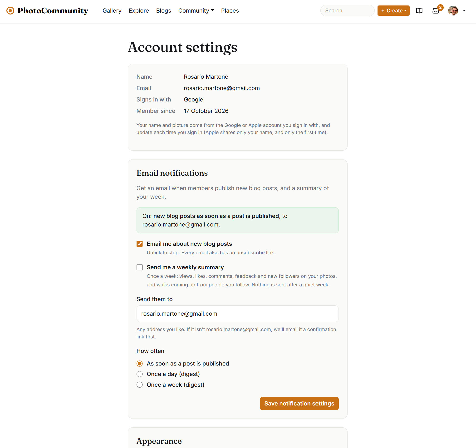Click the Appearance section heading
Screen dimensions: 476x448
coord(159,441)
